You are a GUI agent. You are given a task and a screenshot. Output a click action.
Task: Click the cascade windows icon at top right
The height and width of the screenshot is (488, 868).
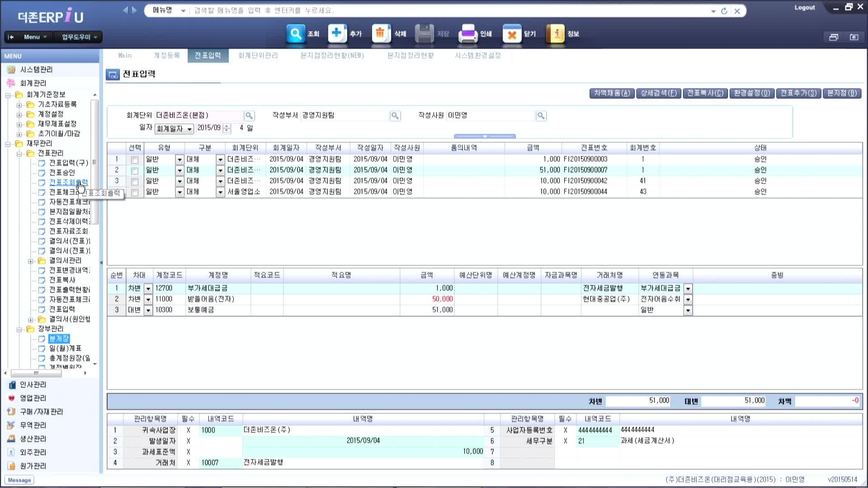coord(834,37)
